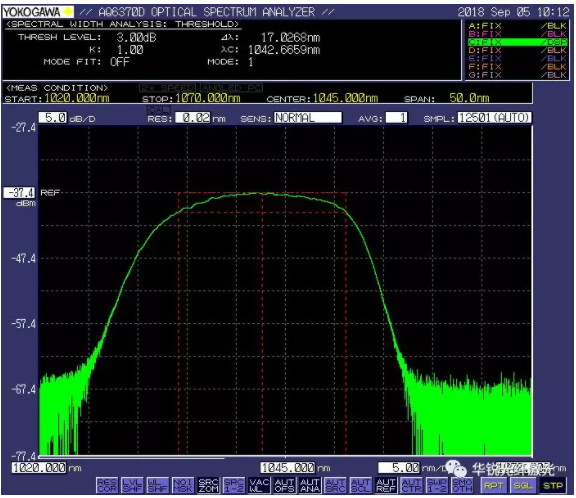The height and width of the screenshot is (498, 576).
Task: Open the RES resolution 0.02 nm field
Action: click(193, 118)
